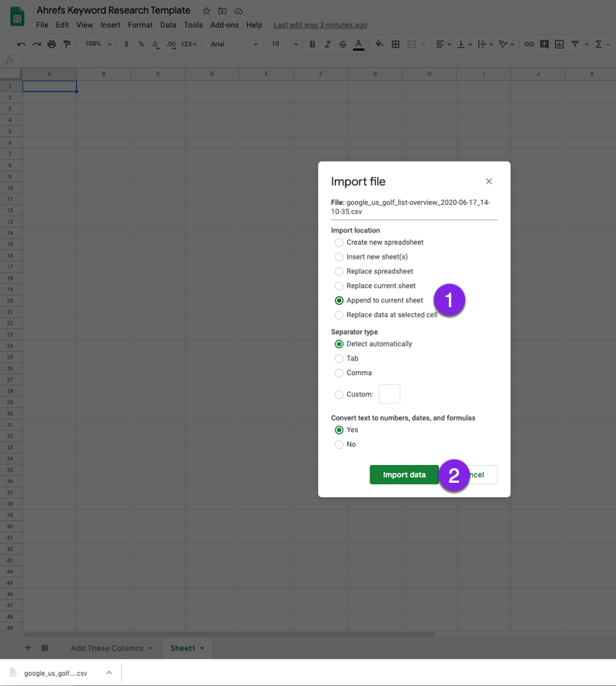This screenshot has width=616, height=686.
Task: Open the Borders tool
Action: [396, 44]
